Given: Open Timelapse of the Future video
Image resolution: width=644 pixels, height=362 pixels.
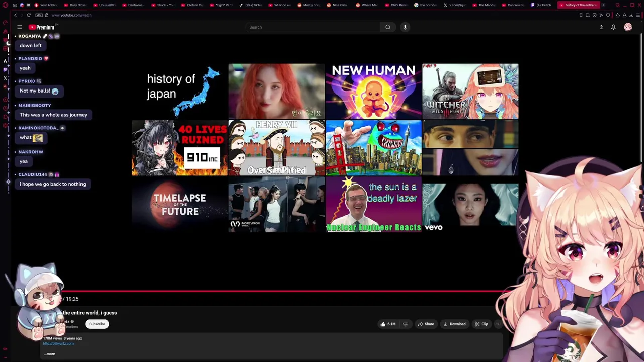Looking at the screenshot, I should (180, 205).
